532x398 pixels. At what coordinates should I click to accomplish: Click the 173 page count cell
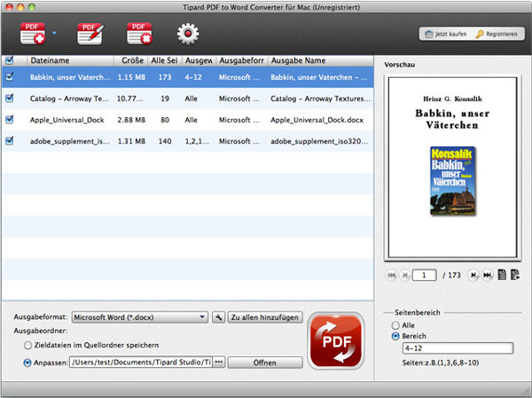point(165,77)
